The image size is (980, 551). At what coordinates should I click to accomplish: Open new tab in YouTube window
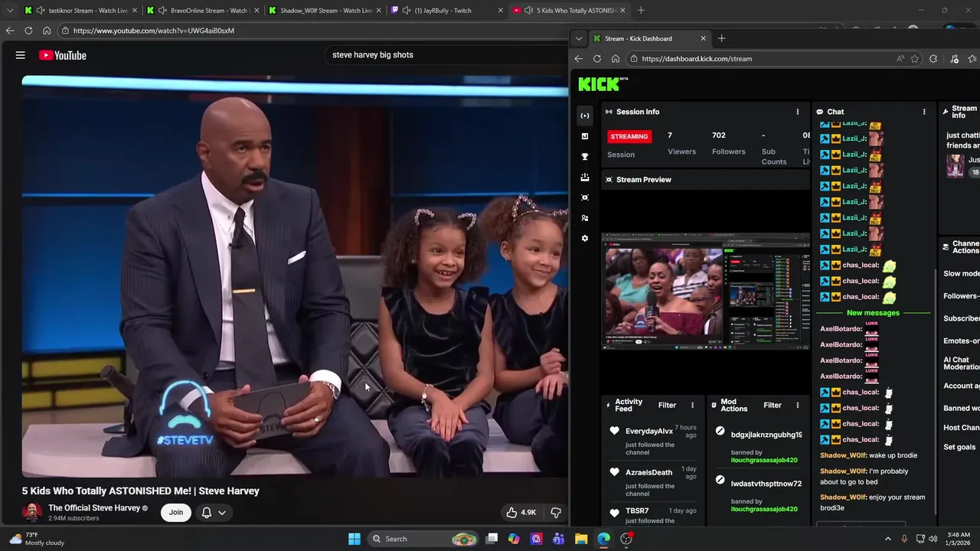click(641, 11)
